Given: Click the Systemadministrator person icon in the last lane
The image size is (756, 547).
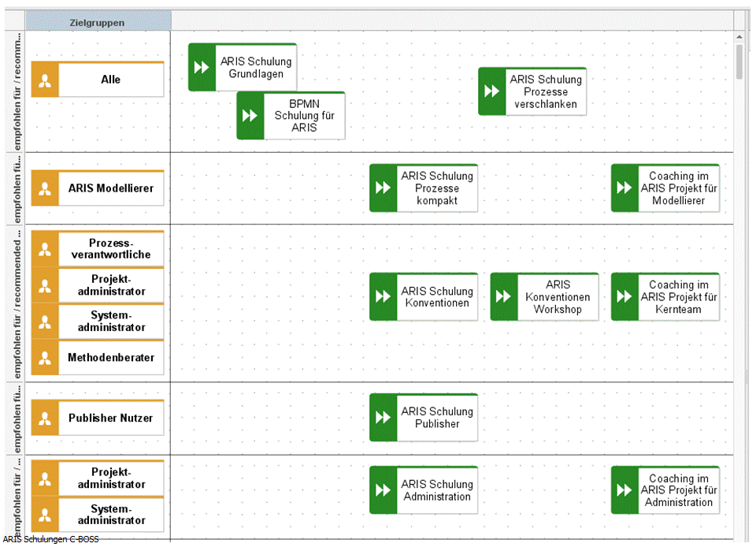Looking at the screenshot, I should (x=45, y=515).
